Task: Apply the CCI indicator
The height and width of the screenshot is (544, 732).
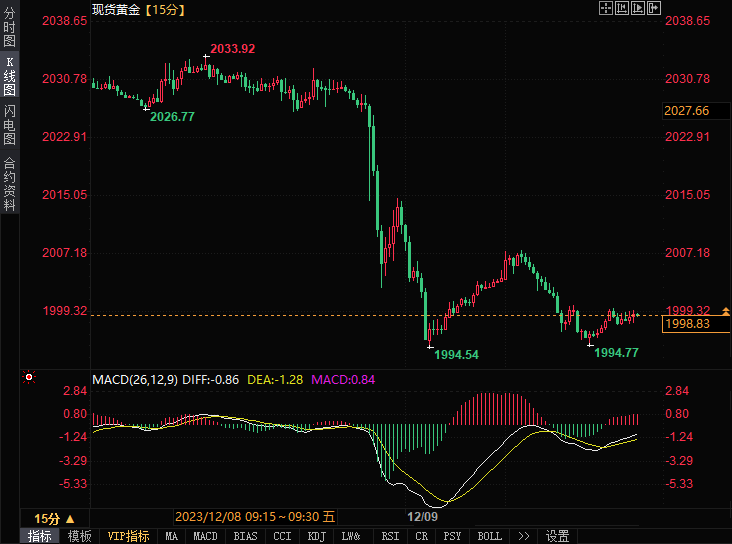Action: click(x=282, y=536)
